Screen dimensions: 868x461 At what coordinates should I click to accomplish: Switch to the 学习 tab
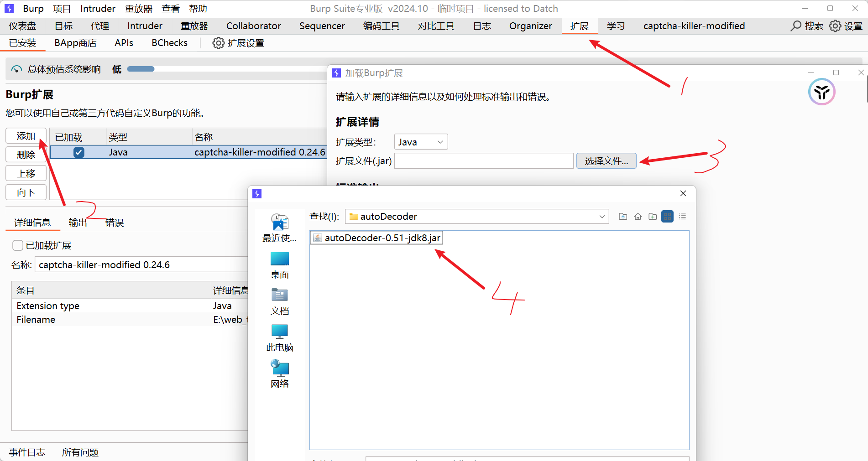(x=616, y=26)
